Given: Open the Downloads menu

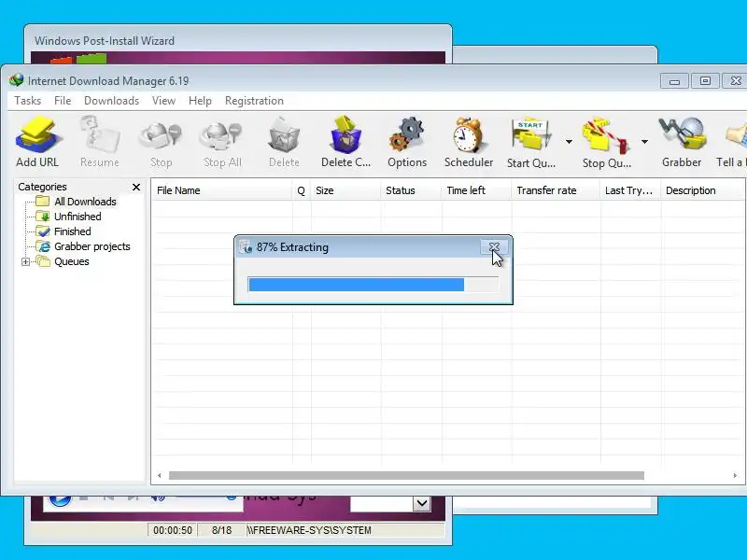Looking at the screenshot, I should [111, 101].
